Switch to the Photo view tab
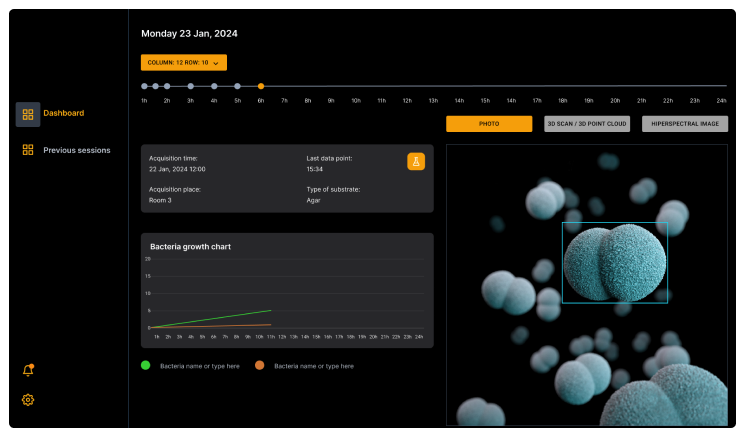The width and height of the screenshot is (746, 436). tap(489, 124)
